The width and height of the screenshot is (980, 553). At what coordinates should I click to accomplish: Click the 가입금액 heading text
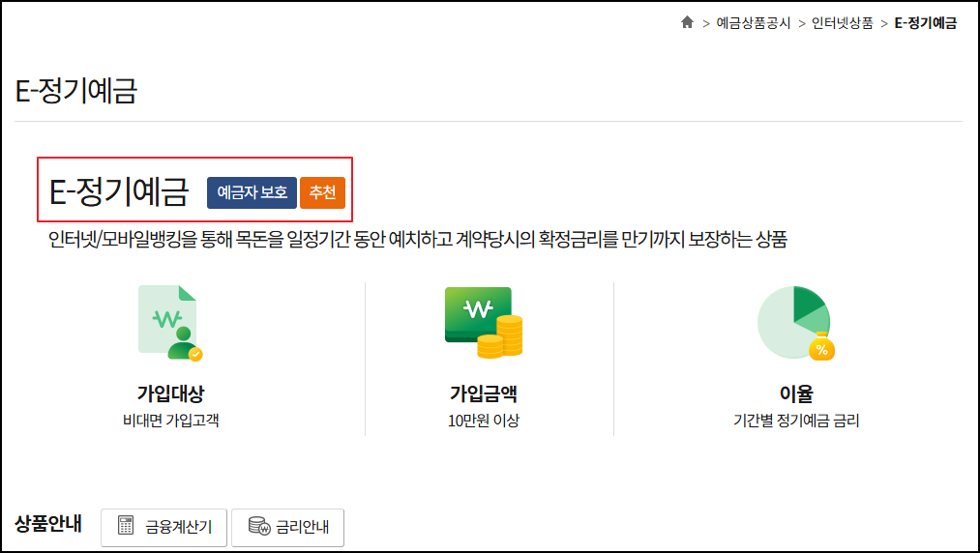point(483,393)
